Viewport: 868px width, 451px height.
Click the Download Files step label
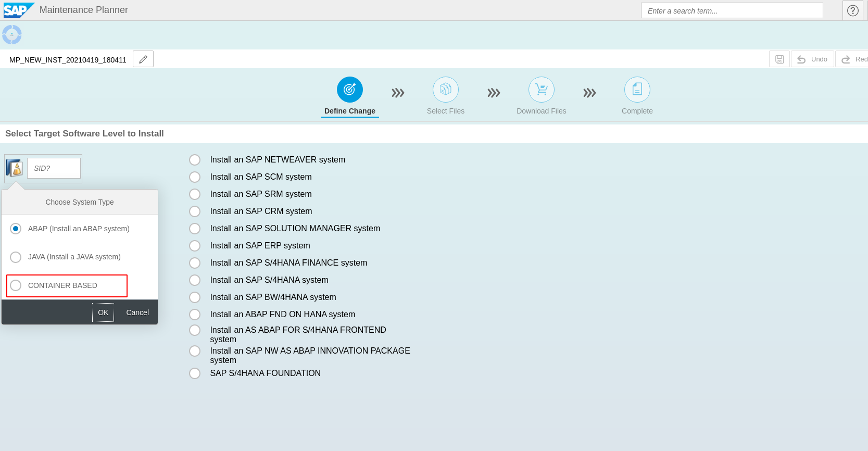coord(542,111)
